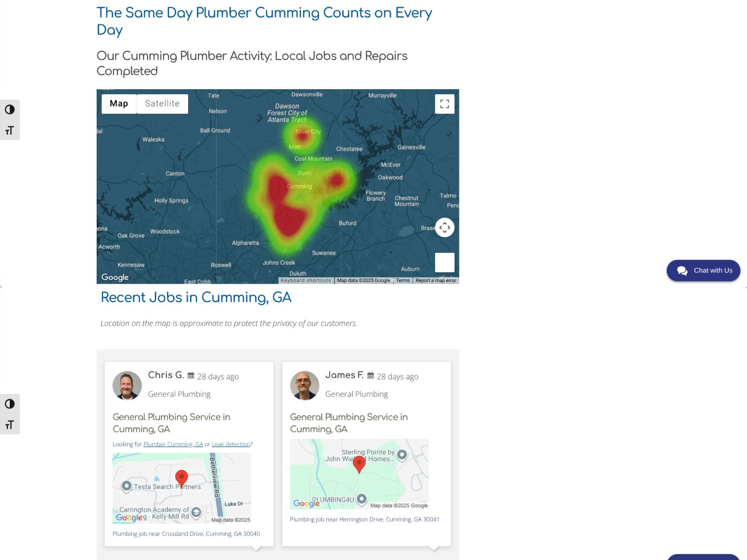
Task: Open the Chat with Us widget
Action: [703, 270]
